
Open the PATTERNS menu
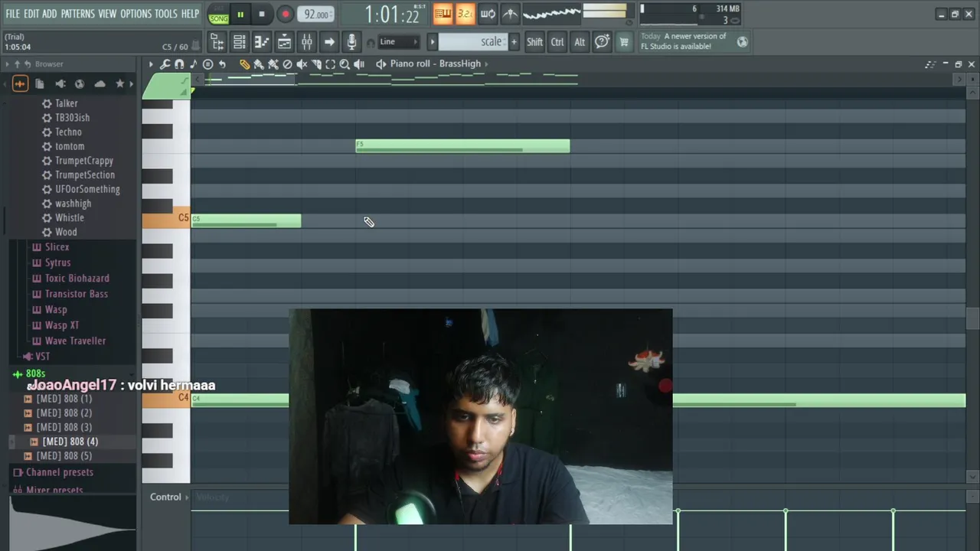[x=77, y=14]
